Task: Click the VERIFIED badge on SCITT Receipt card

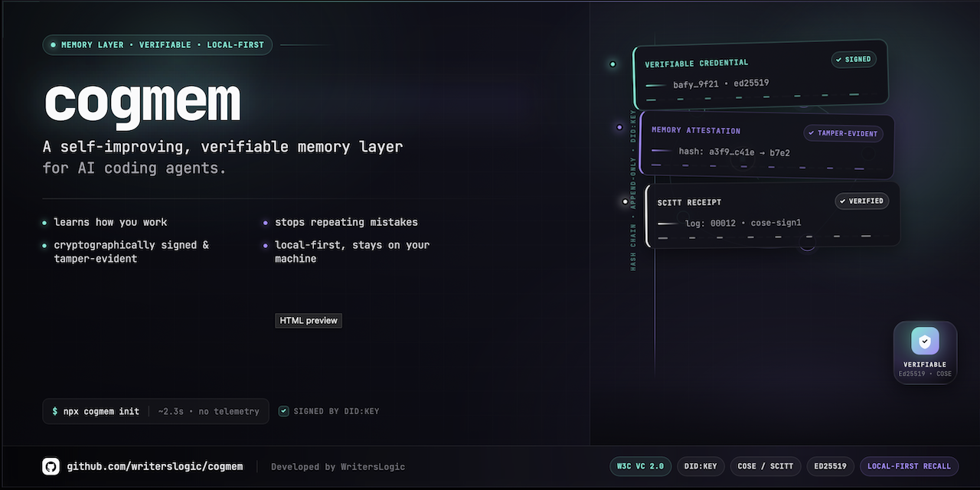Action: click(x=862, y=201)
